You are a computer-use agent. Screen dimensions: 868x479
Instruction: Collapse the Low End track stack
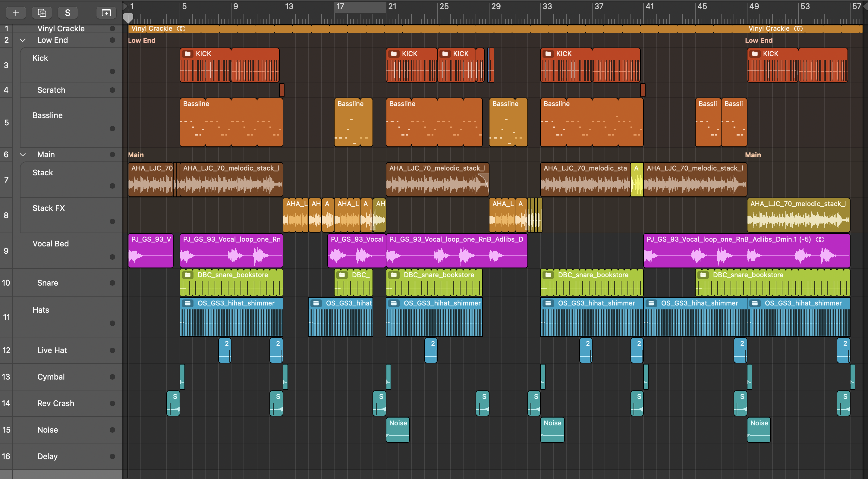click(x=23, y=40)
